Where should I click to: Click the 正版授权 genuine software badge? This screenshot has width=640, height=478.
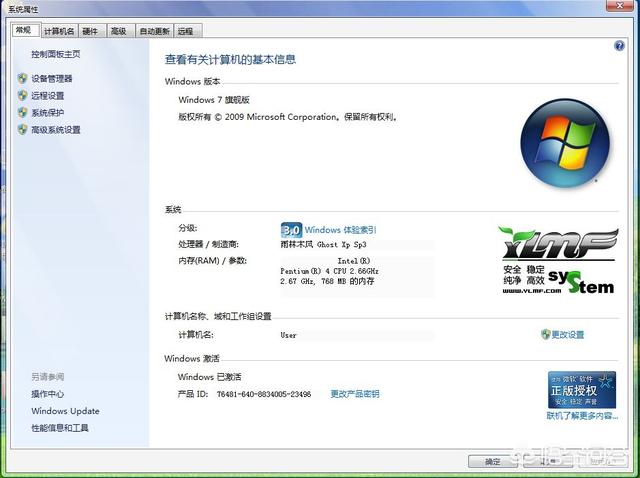(x=582, y=390)
